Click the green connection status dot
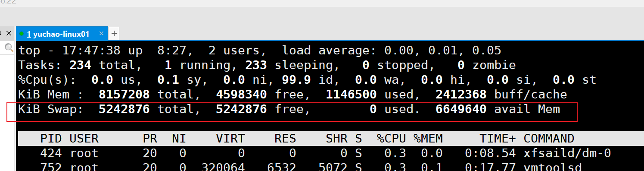The height and width of the screenshot is (171, 644). tap(22, 34)
